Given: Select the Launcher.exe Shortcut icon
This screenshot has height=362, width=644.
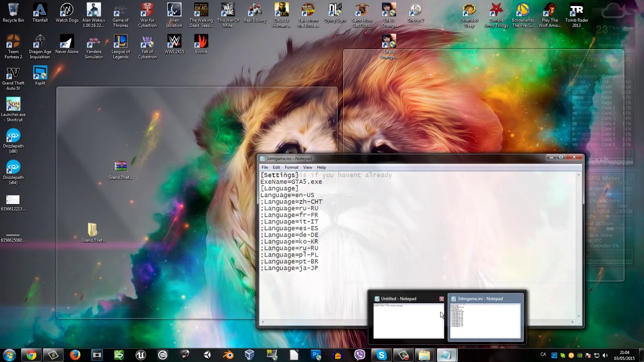Looking at the screenshot, I should coord(13,109).
